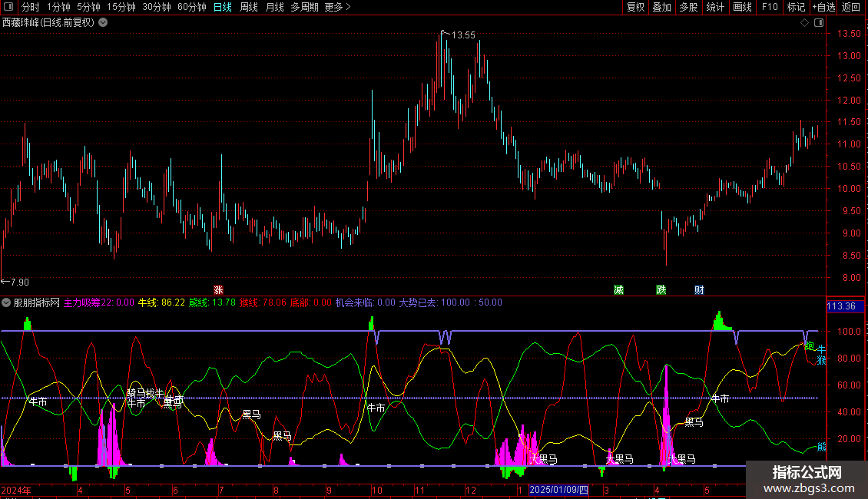Switch to the 15分钟 period tab
This screenshot has width=868, height=499.
121,7
